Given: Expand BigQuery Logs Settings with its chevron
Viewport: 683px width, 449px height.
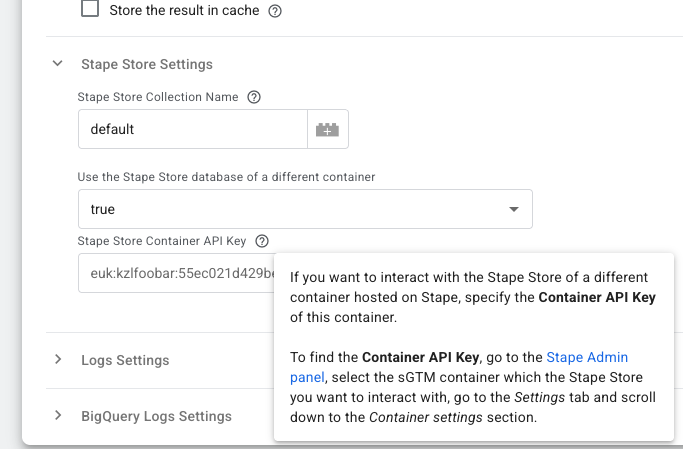Looking at the screenshot, I should 57,416.
